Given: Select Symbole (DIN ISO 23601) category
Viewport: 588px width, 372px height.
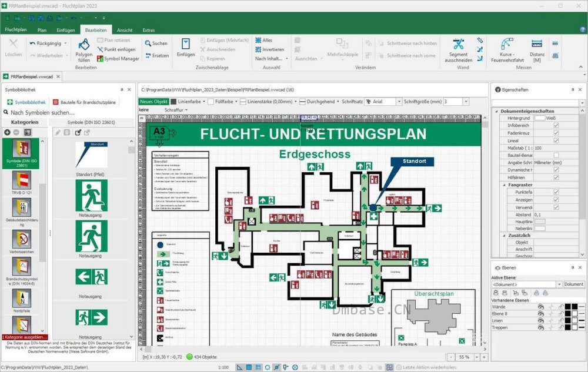Looking at the screenshot, I should [22, 153].
